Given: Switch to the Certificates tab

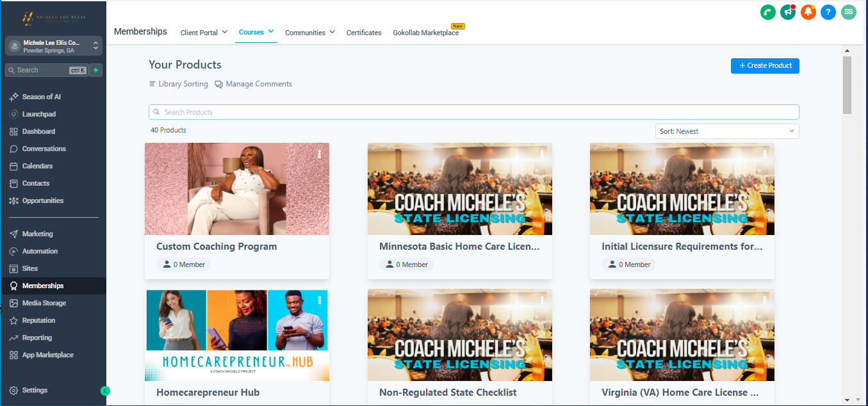Looking at the screenshot, I should coord(363,32).
